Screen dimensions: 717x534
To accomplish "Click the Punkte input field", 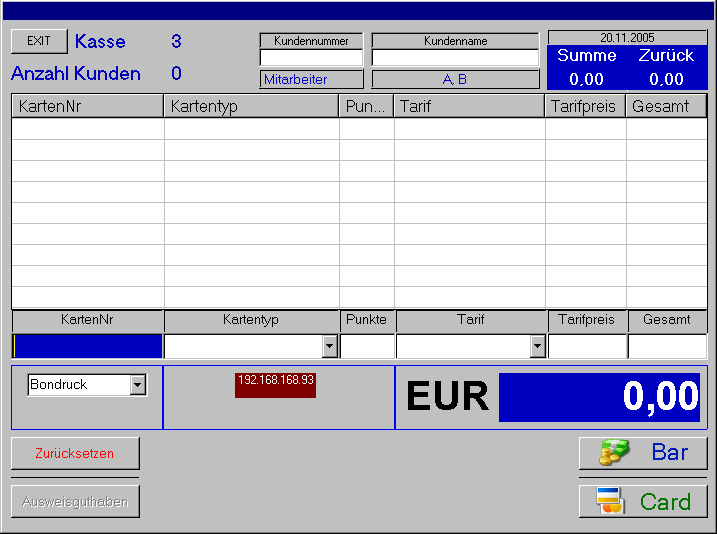I will (x=367, y=346).
